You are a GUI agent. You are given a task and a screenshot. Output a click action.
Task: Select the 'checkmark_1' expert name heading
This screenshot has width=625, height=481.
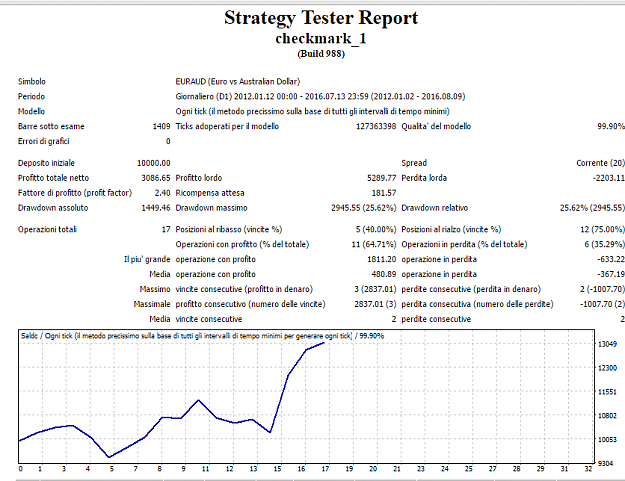321,39
